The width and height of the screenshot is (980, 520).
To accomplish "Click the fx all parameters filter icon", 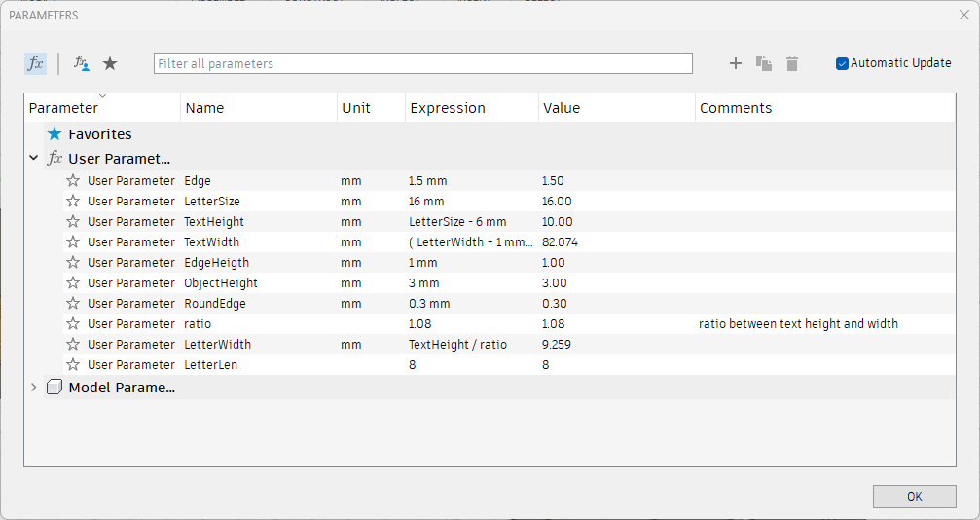I will click(35, 63).
